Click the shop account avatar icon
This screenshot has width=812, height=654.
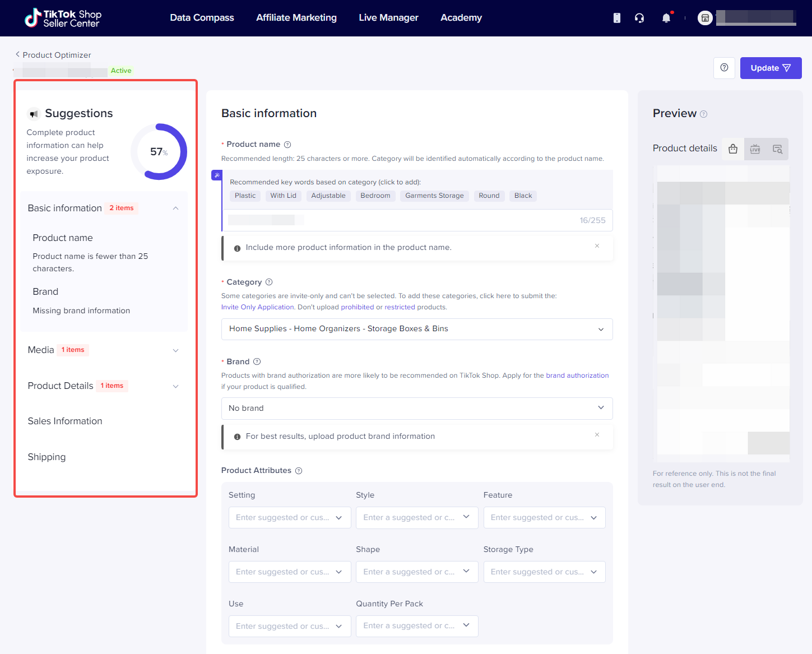pyautogui.click(x=705, y=18)
